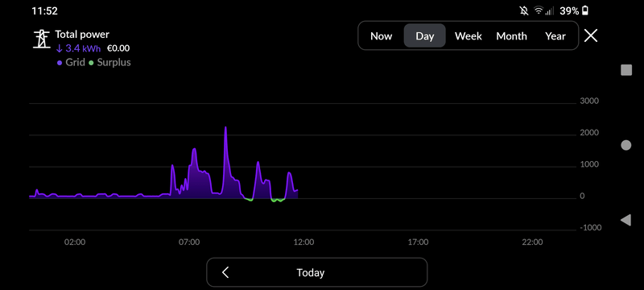Tap the Android circle home button
Viewport: 644px width, 290px height.
(x=626, y=145)
